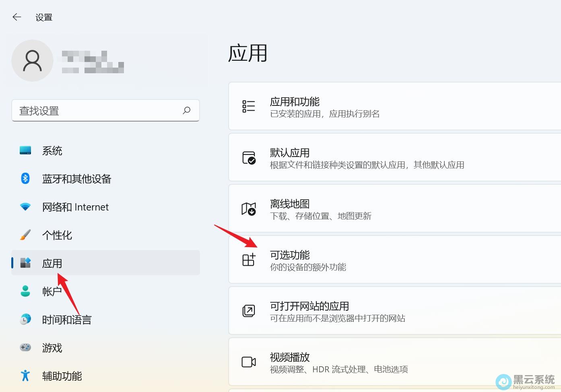Click the 视频播放 camera icon
This screenshot has width=561, height=392.
(249, 362)
